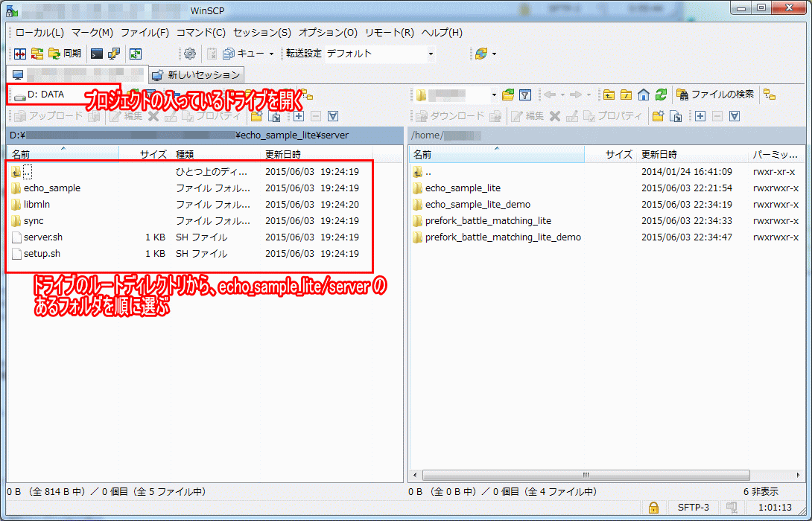Click the 同期 synchronize button
812x521 pixels.
tap(65, 54)
